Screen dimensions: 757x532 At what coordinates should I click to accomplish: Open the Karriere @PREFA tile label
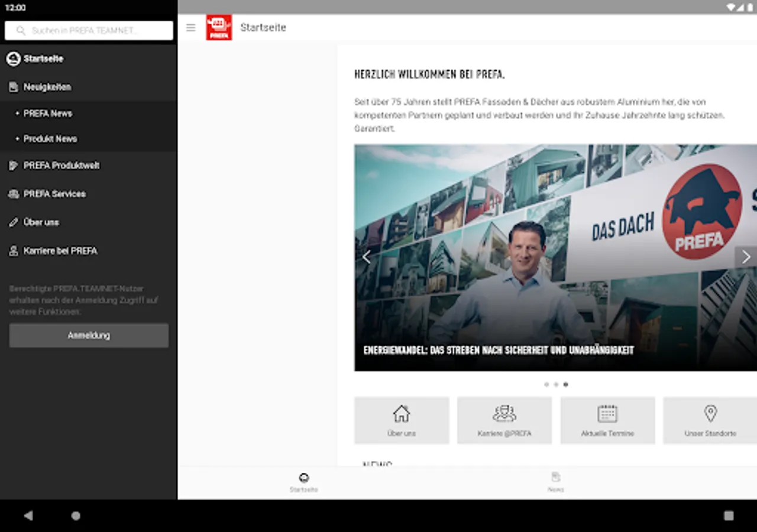coord(504,433)
